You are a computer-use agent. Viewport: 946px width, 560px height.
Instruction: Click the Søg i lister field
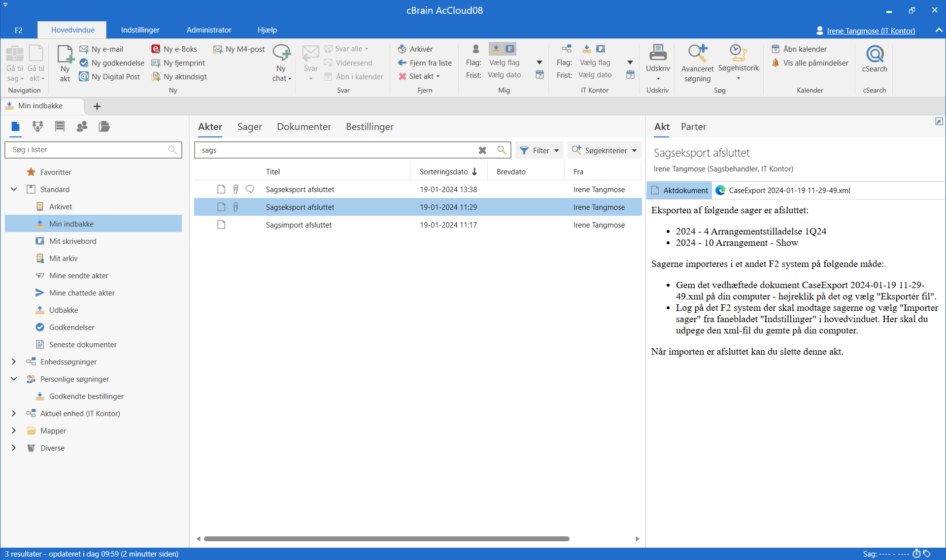click(93, 150)
